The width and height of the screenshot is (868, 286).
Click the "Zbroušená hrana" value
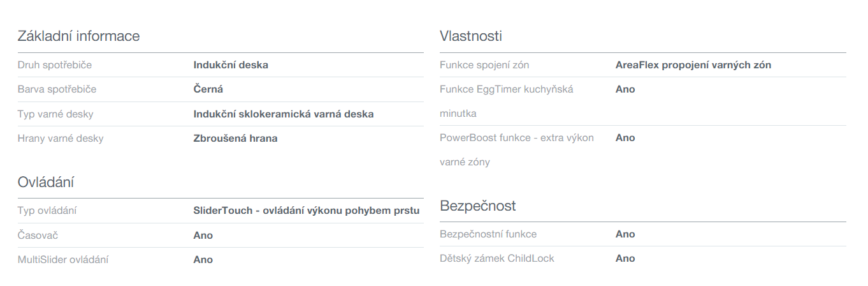point(235,139)
